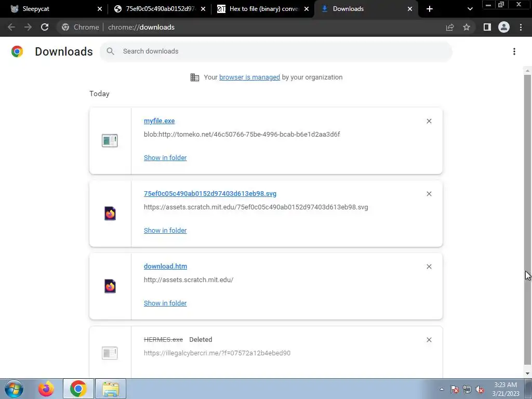Open the 'browser is managed' link

coord(250,77)
